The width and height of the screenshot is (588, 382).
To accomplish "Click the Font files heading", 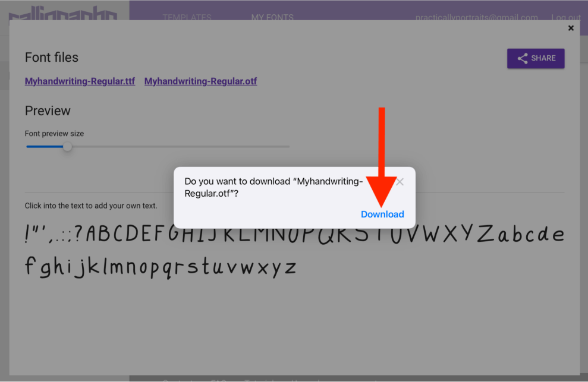I will click(x=51, y=58).
